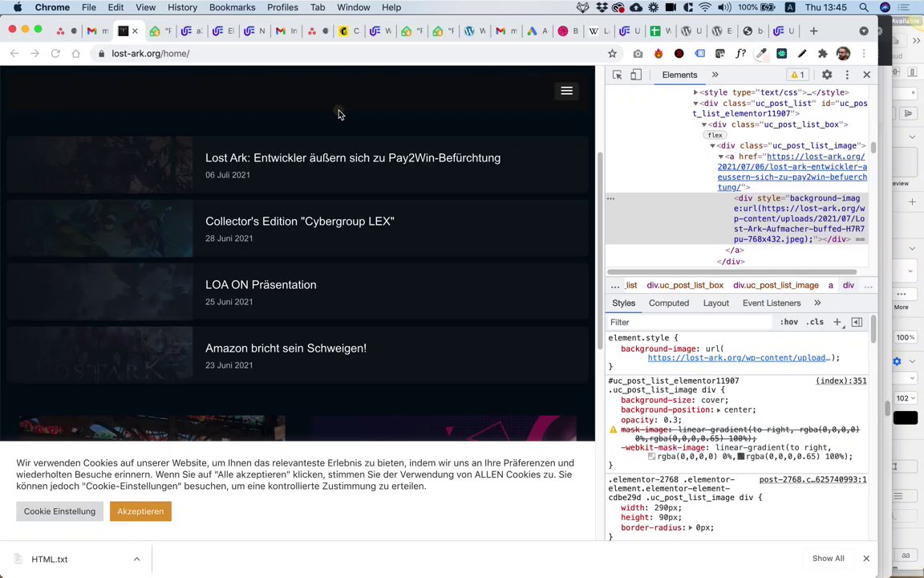Click the f? font finder extension icon
Image resolution: width=924 pixels, height=578 pixels.
(x=741, y=54)
